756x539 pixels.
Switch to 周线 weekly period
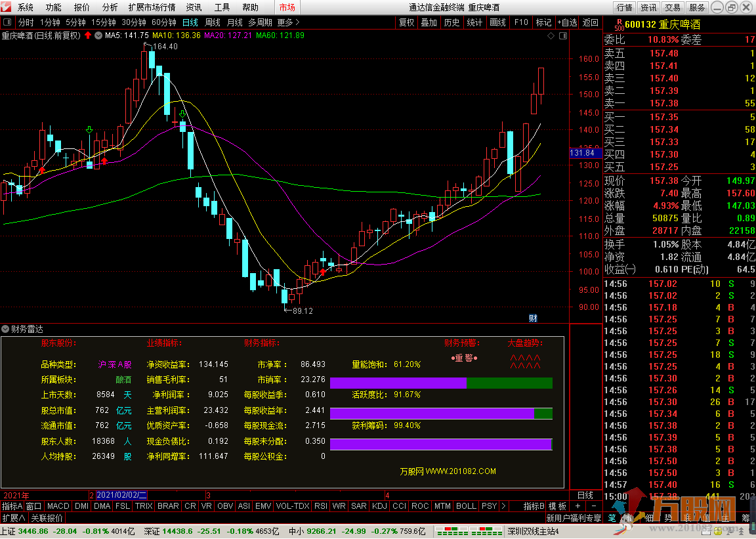click(x=213, y=22)
